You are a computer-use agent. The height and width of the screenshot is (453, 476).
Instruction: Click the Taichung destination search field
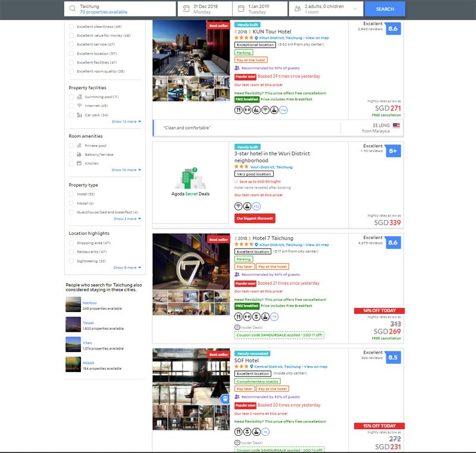(x=120, y=9)
